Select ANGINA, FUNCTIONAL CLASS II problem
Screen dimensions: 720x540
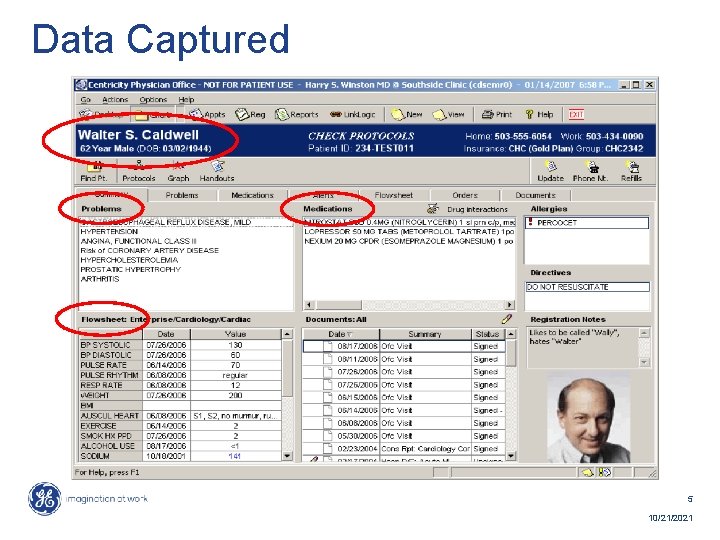139,241
